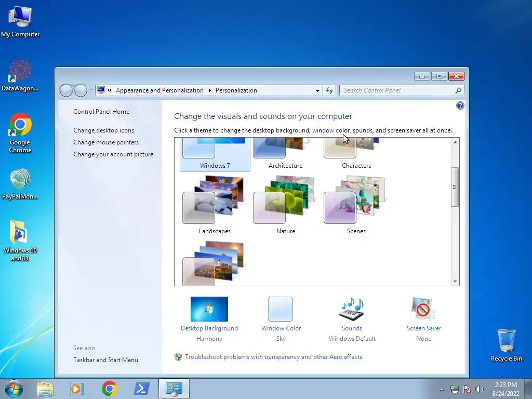Click the Desktop Background text link
Viewport: 532px width, 399px height.
209,328
